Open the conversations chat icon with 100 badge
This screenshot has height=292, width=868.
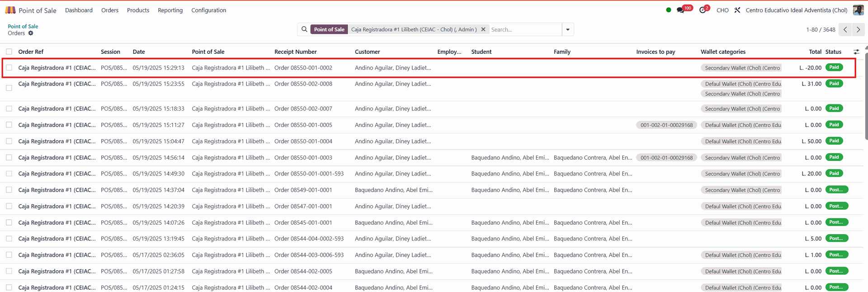coord(680,10)
